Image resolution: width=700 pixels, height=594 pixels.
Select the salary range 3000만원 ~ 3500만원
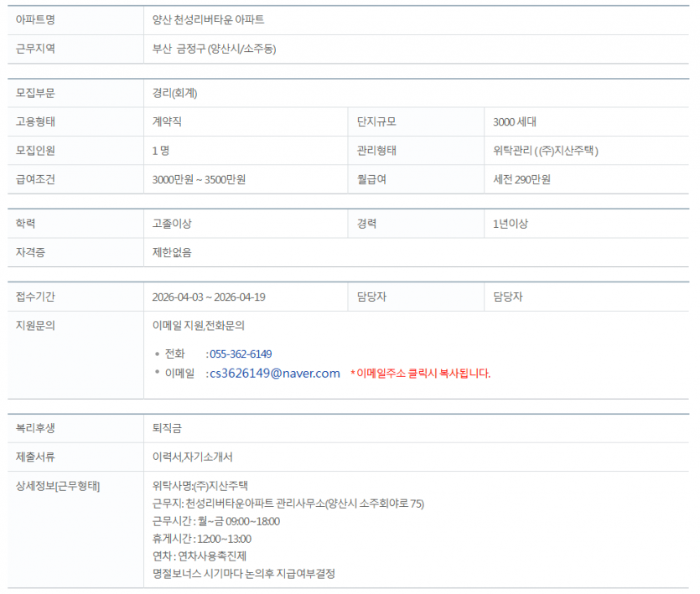point(199,179)
